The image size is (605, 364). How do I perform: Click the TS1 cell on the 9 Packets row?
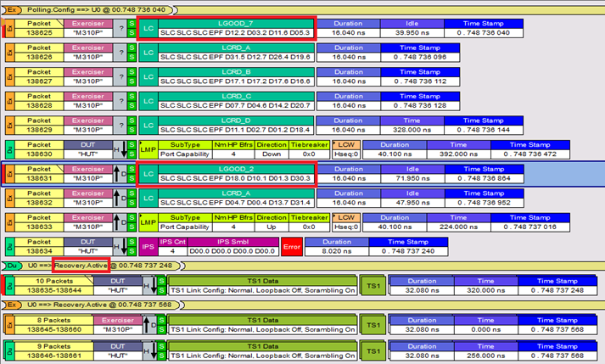(373, 351)
